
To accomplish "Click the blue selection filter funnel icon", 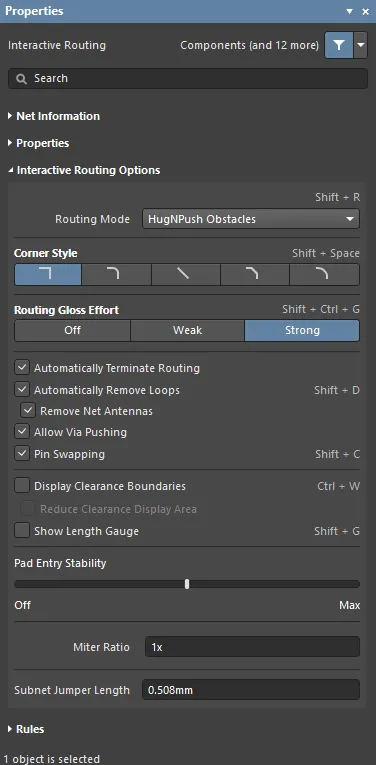I will pyautogui.click(x=339, y=45).
